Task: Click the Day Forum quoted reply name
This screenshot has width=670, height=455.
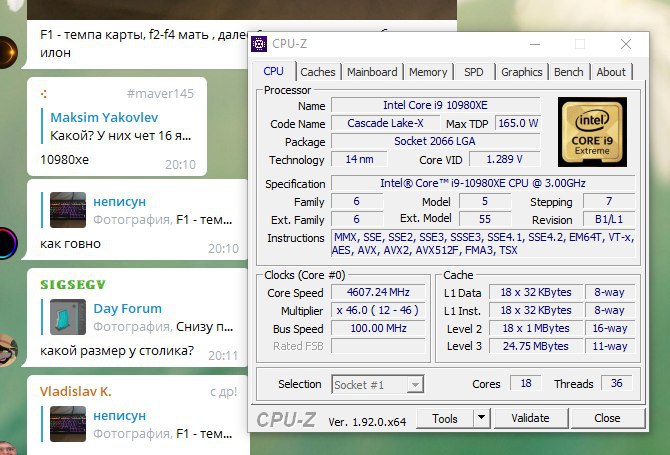Action: click(x=127, y=308)
